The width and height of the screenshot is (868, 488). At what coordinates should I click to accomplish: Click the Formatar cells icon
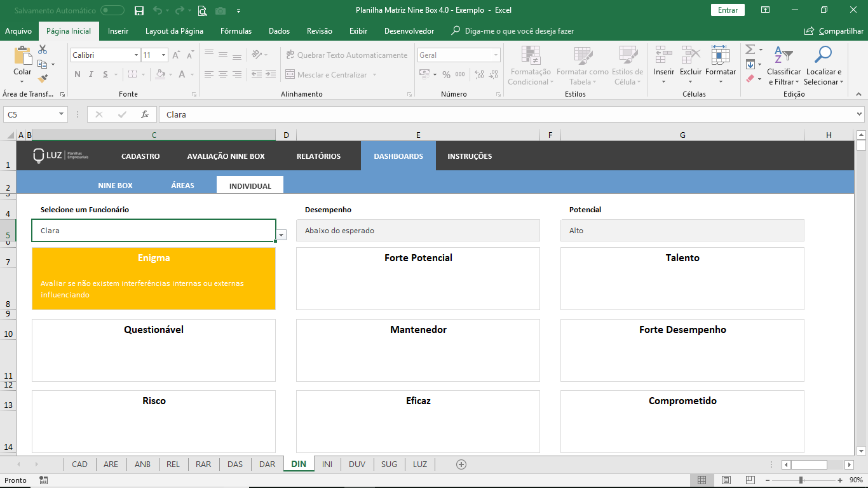click(x=721, y=55)
